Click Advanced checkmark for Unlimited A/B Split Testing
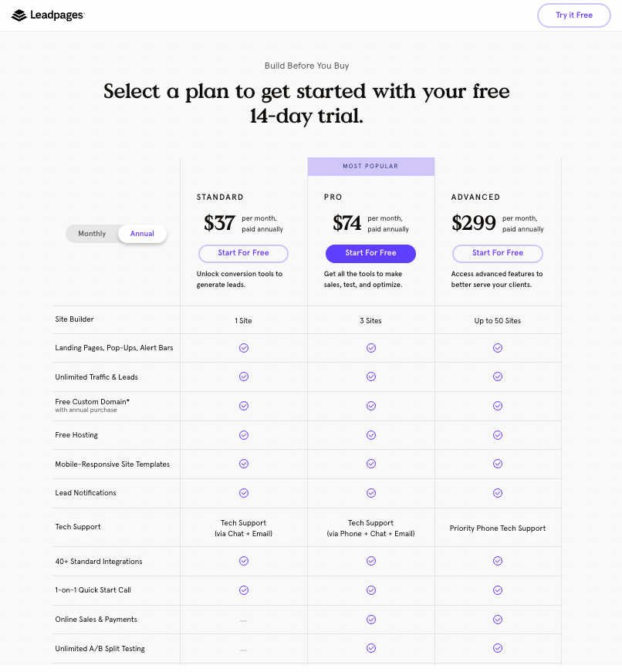This screenshot has height=672, width=622. [498, 648]
